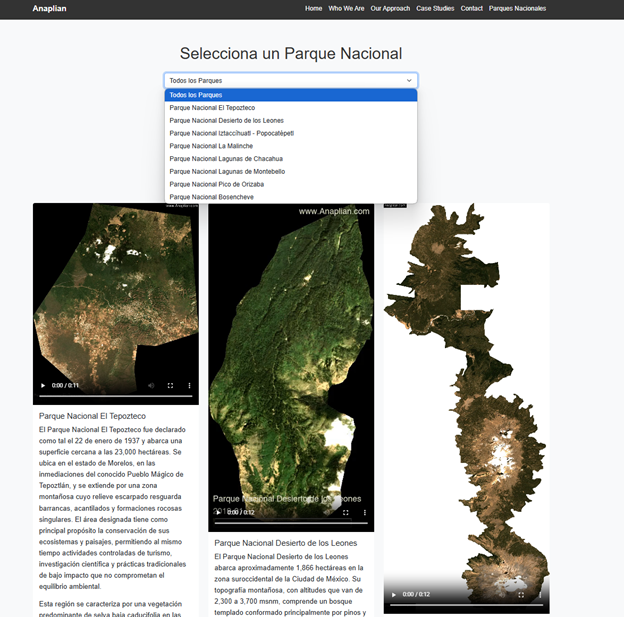
Task: Select Parque Nacional El Tepozteco option
Action: point(291,107)
